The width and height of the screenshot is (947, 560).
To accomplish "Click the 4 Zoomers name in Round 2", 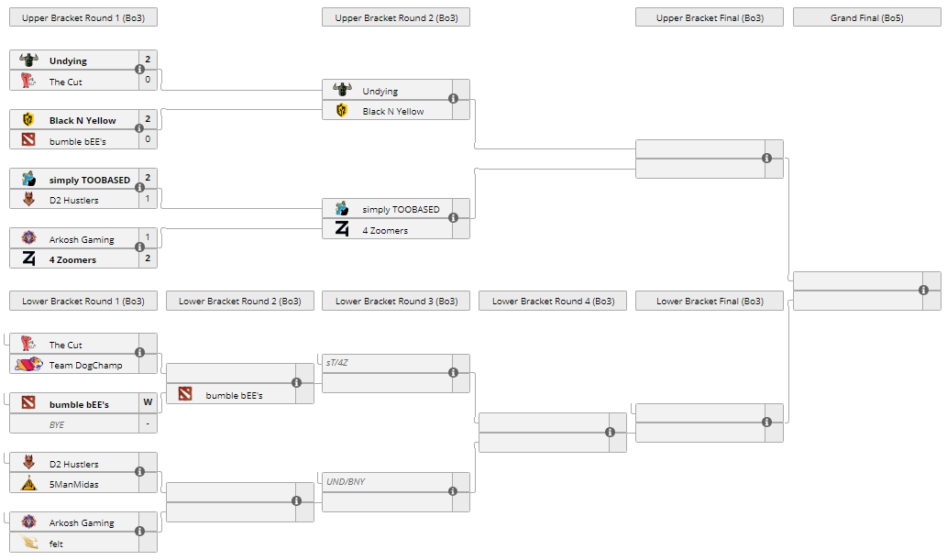I will point(385,230).
